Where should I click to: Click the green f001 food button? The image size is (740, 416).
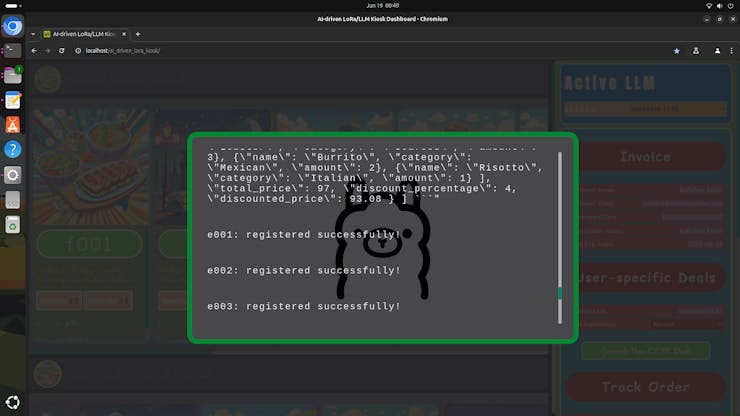tap(89, 244)
